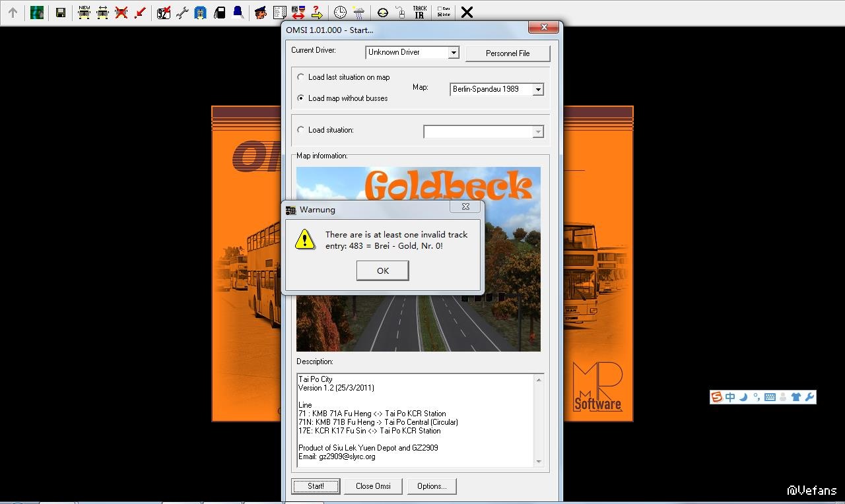
Task: Open the weather cloud toolbar icon
Action: (358, 13)
